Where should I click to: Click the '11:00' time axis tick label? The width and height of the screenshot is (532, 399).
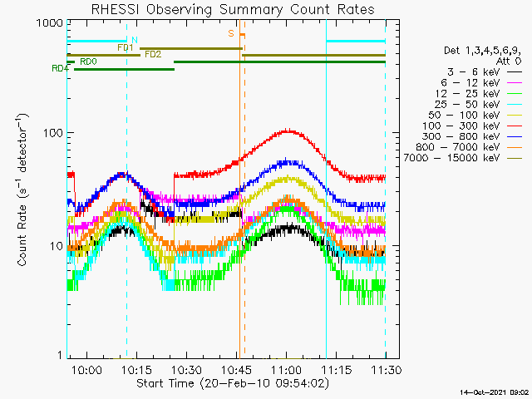point(286,369)
